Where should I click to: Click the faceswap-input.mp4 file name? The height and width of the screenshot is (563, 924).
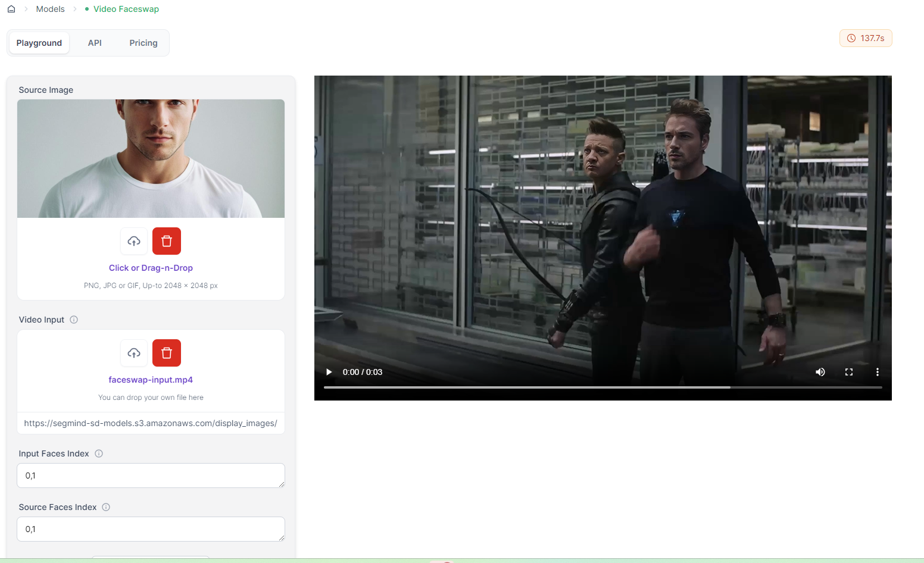tap(151, 380)
